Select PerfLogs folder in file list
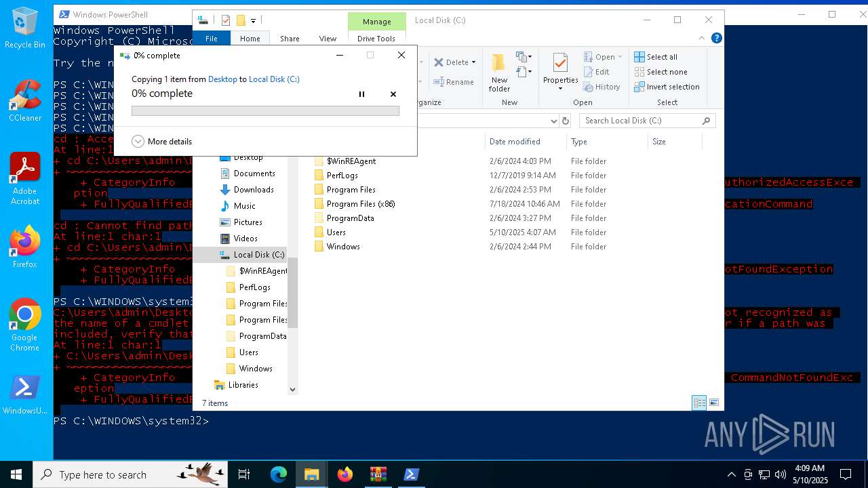868x488 pixels. pyautogui.click(x=342, y=176)
